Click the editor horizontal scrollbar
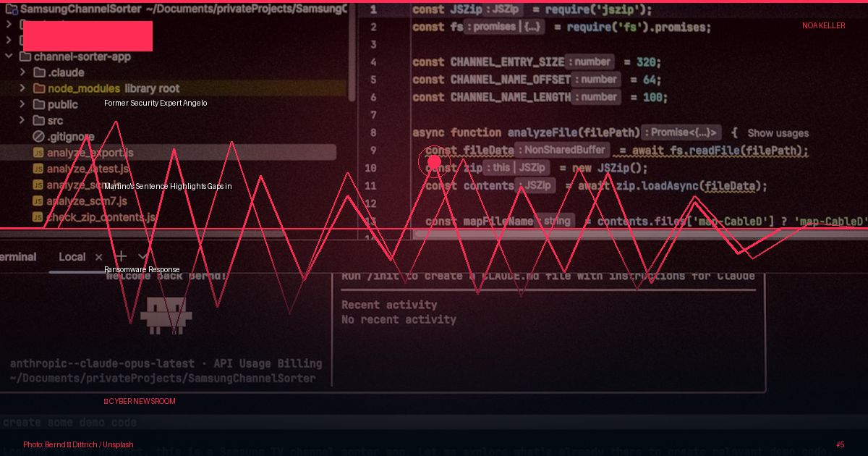The image size is (868, 456). point(637,234)
